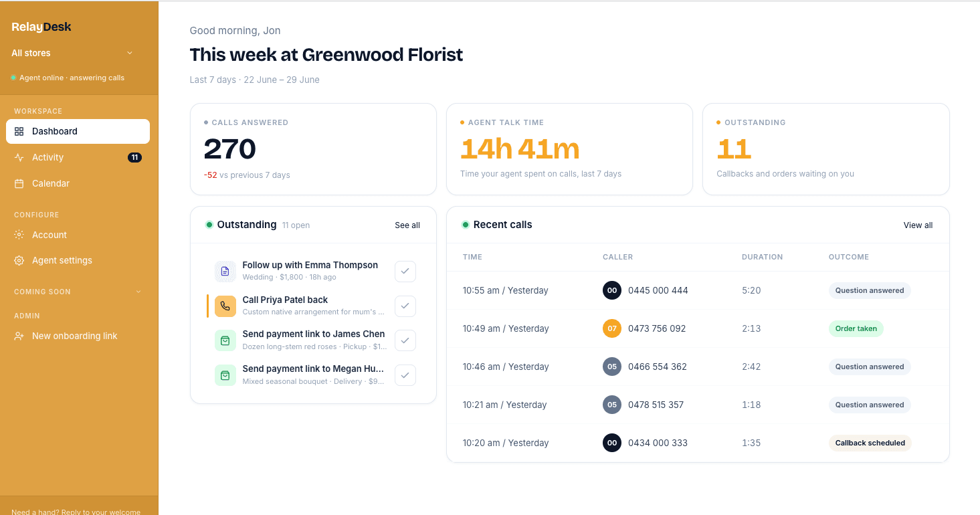This screenshot has height=515, width=980.
Task: Complete the Megan Hu payment link task
Action: 405,375
